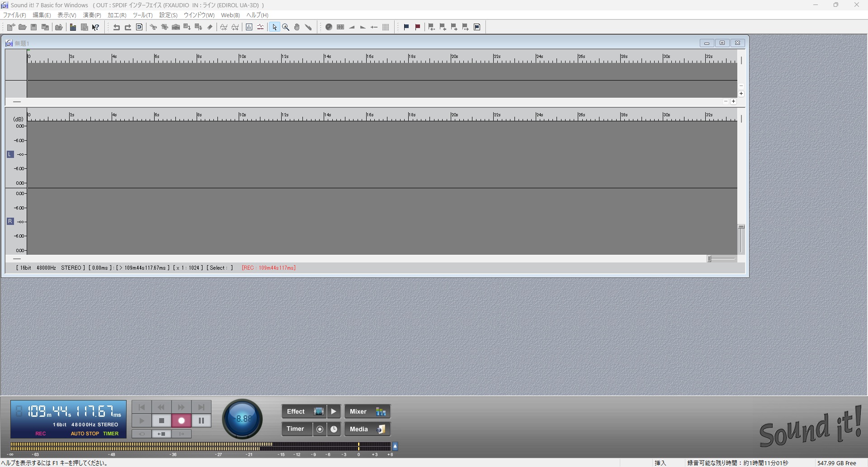Open the timer clock settings icon

point(334,429)
